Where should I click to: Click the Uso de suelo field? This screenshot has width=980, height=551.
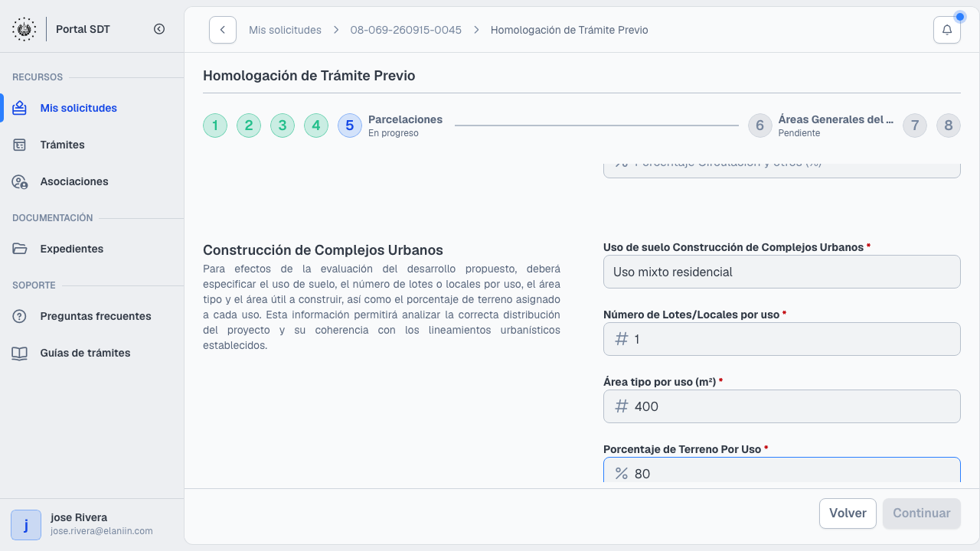tap(782, 272)
